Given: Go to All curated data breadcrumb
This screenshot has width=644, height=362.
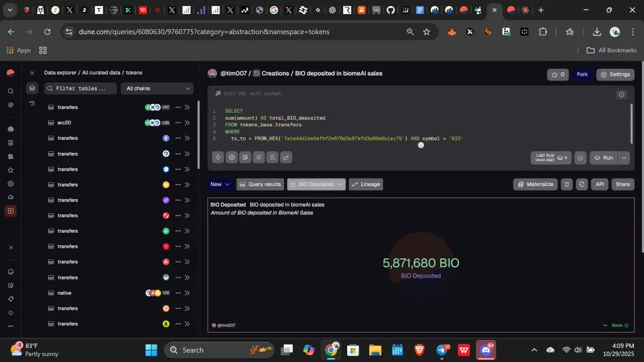Looking at the screenshot, I should (x=101, y=73).
